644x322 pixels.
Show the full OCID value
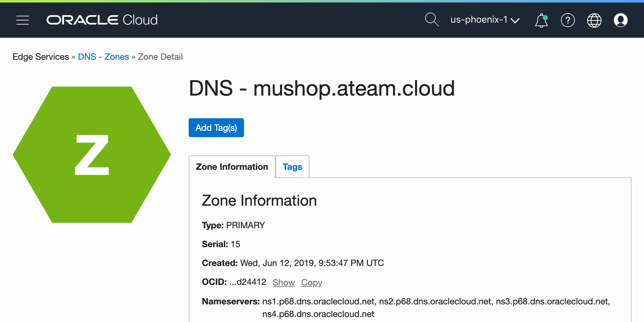coord(283,282)
